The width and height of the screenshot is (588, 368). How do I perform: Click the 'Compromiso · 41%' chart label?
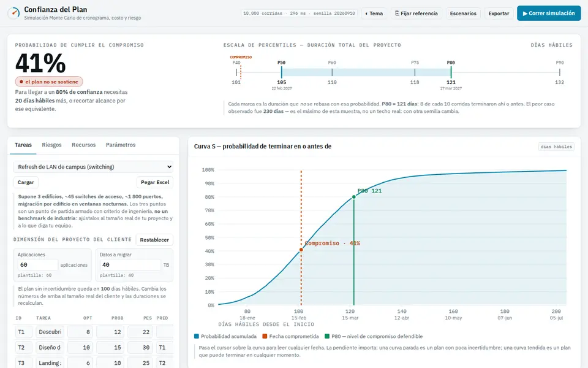332,243
